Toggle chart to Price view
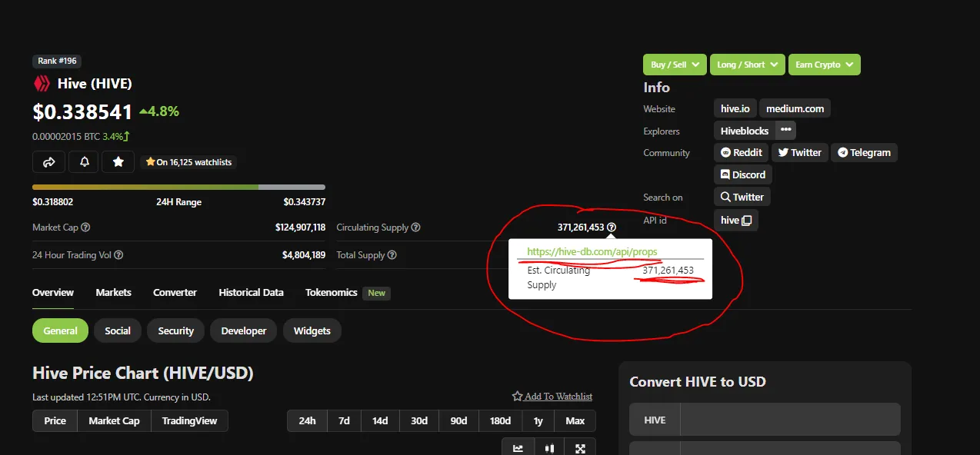The height and width of the screenshot is (455, 980). (55, 420)
